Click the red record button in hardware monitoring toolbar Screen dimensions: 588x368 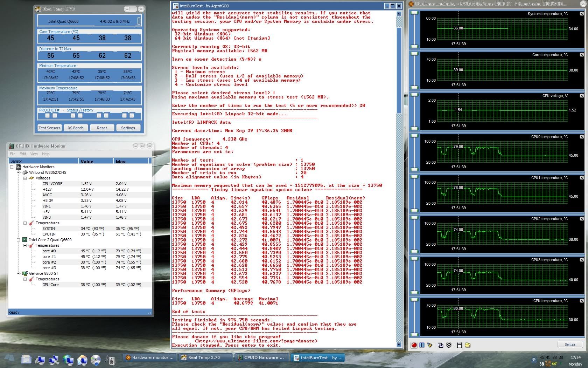point(414,345)
